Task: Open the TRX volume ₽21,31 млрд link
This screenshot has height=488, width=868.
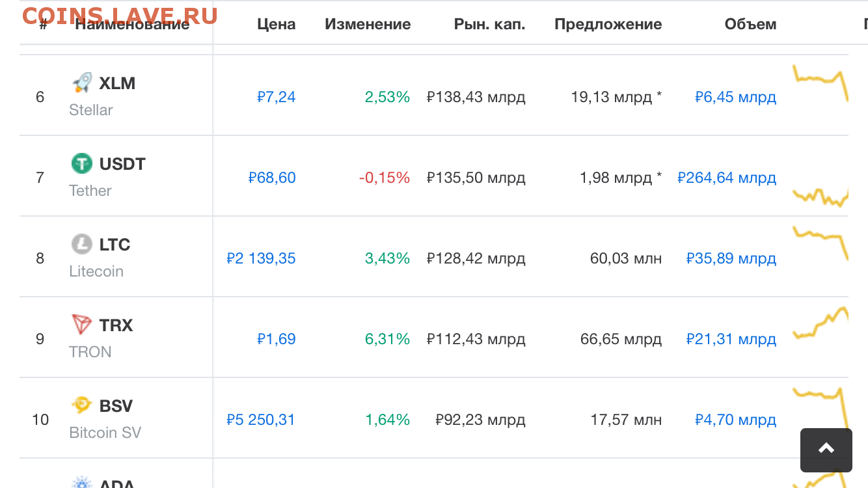Action: click(731, 339)
